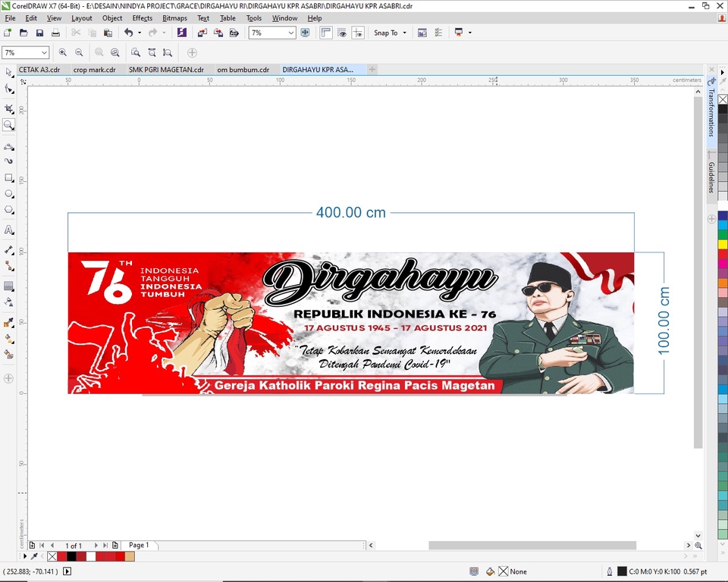Toggle the Proof Colors status bar icon
Viewport: 728px width, 582px height.
(x=473, y=571)
